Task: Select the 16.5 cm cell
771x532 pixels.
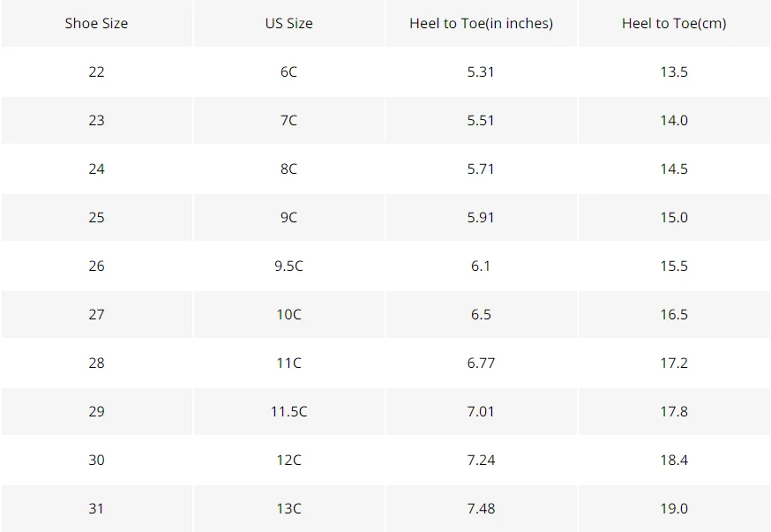Action: pos(674,314)
